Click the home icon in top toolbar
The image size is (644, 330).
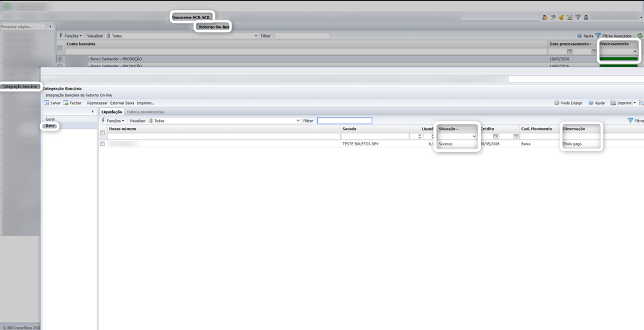click(570, 18)
